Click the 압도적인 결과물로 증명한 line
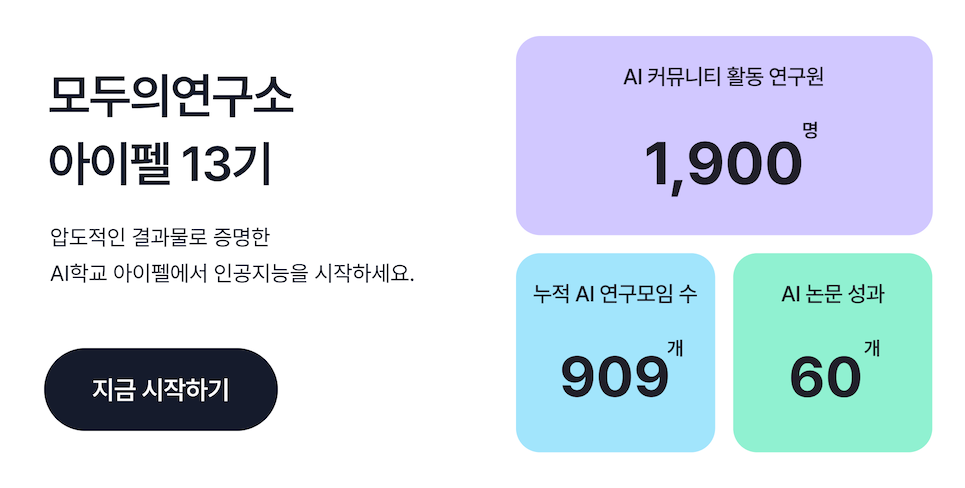This screenshot has height=488, width=965. tap(160, 238)
